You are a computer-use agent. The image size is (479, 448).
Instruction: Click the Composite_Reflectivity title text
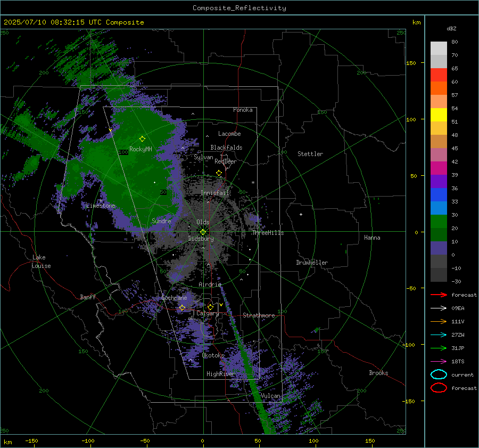click(x=239, y=8)
